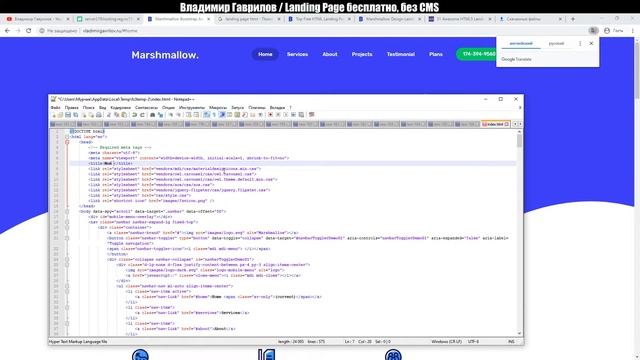This screenshot has width=640, height=360.
Task: Open the browser three-dot menu
Action: coord(633,31)
